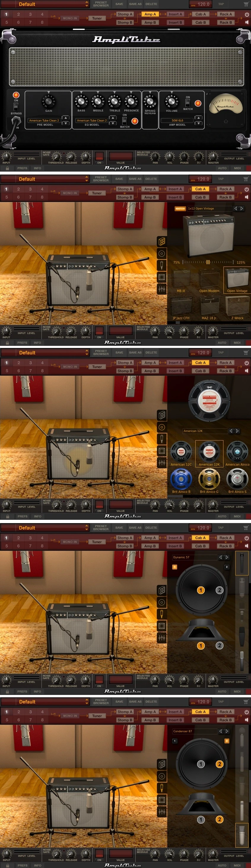Open the Default preset dropdown above the amp head
Screen dimensions: 251x868
[87, 4]
